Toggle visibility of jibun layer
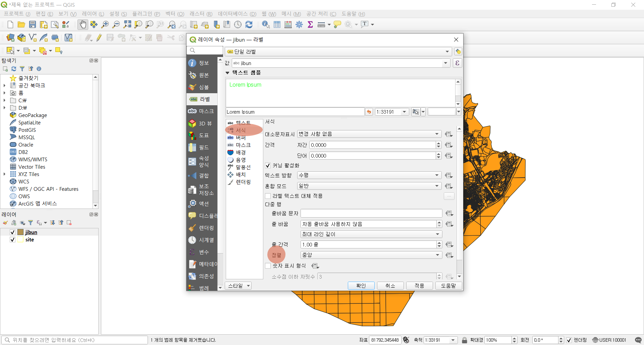Screen dimensions: 644x345 click(12, 232)
